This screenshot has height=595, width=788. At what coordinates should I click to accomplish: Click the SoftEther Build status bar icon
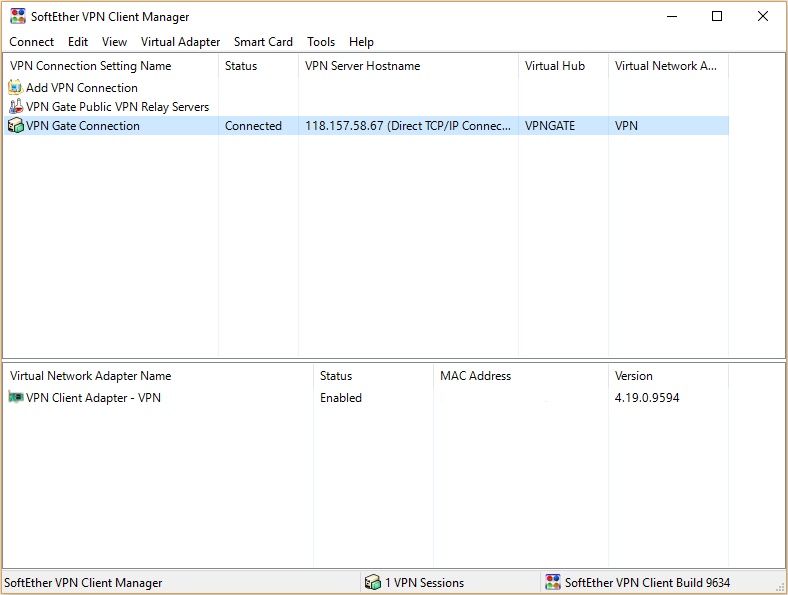[553, 582]
